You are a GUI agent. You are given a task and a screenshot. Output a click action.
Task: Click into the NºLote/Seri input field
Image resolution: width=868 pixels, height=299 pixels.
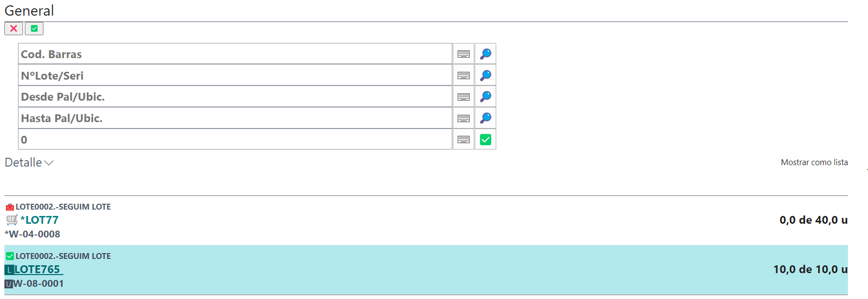tap(235, 75)
